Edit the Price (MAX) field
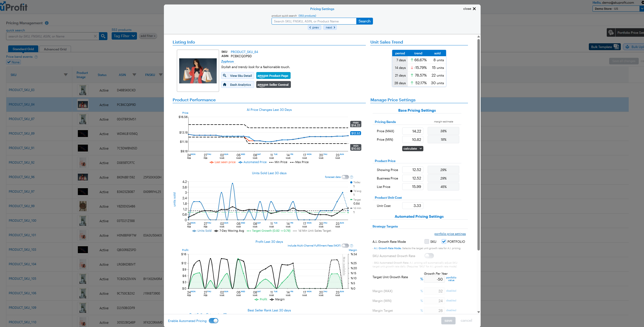644x327 pixels. pyautogui.click(x=413, y=131)
